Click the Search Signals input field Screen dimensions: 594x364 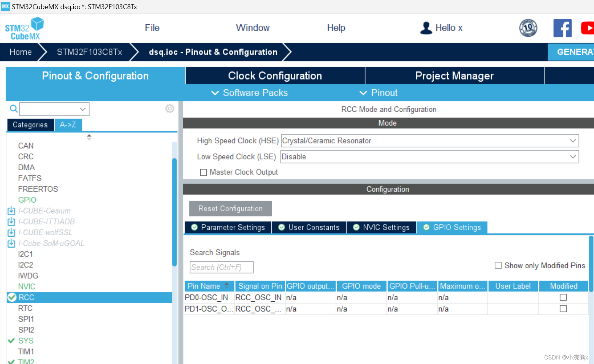[x=222, y=267]
